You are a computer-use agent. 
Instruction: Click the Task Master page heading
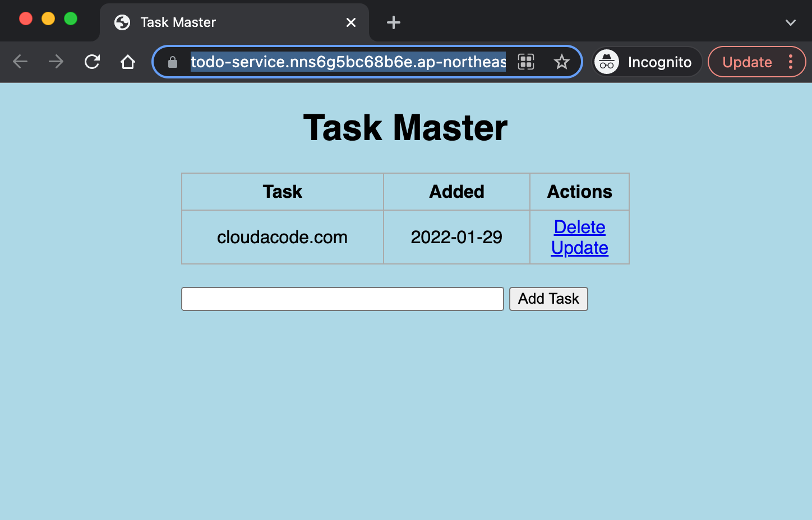pos(405,128)
